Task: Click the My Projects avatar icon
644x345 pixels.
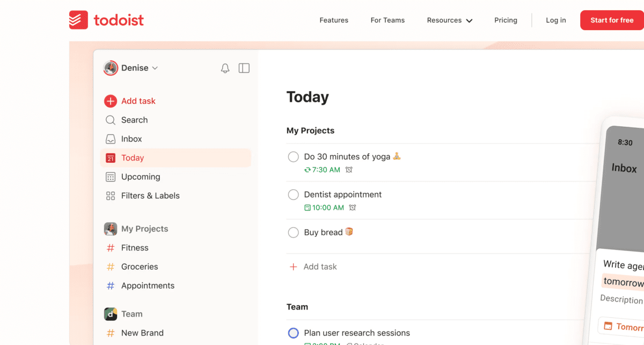Action: coord(111,229)
